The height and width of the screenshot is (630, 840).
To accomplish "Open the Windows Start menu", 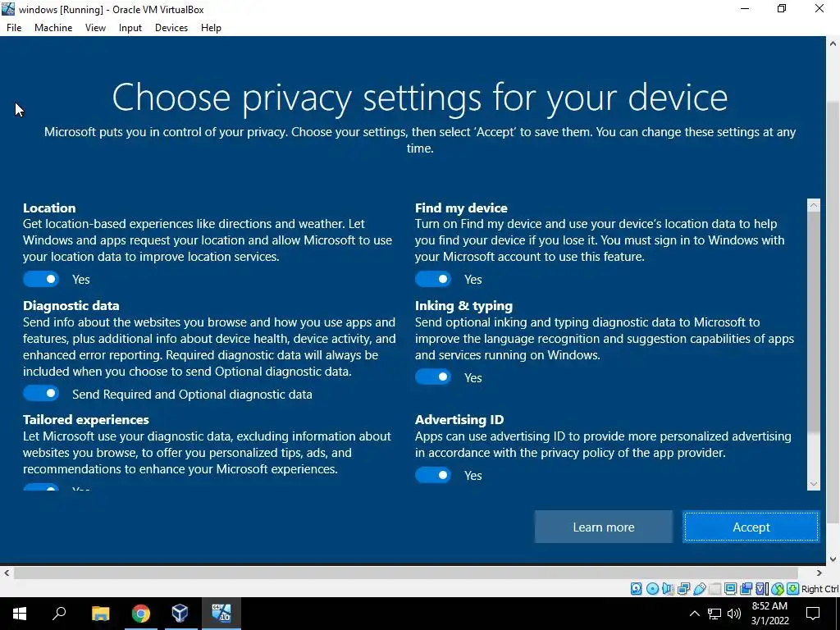I will [x=20, y=614].
